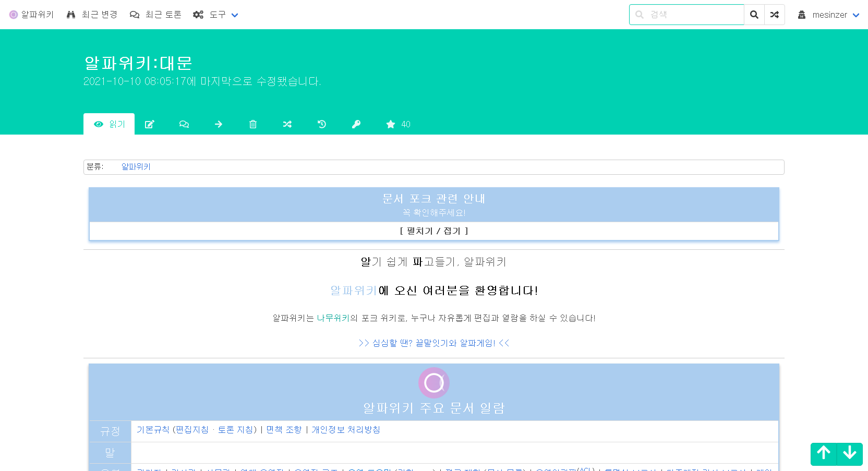This screenshot has height=471, width=868.
Task: Click the 문서 포크 관련 안내 header
Action: pyautogui.click(x=434, y=199)
